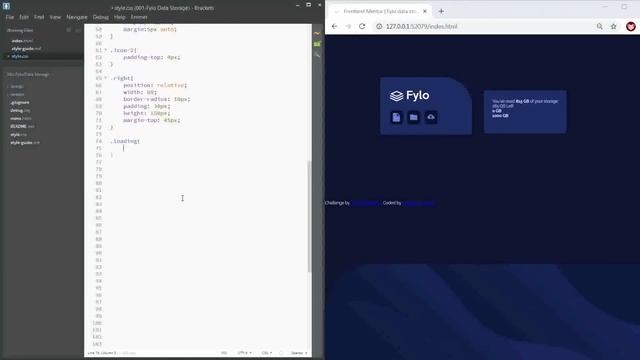Click the position: relative code line
This screenshot has height=360, width=640.
(155, 85)
